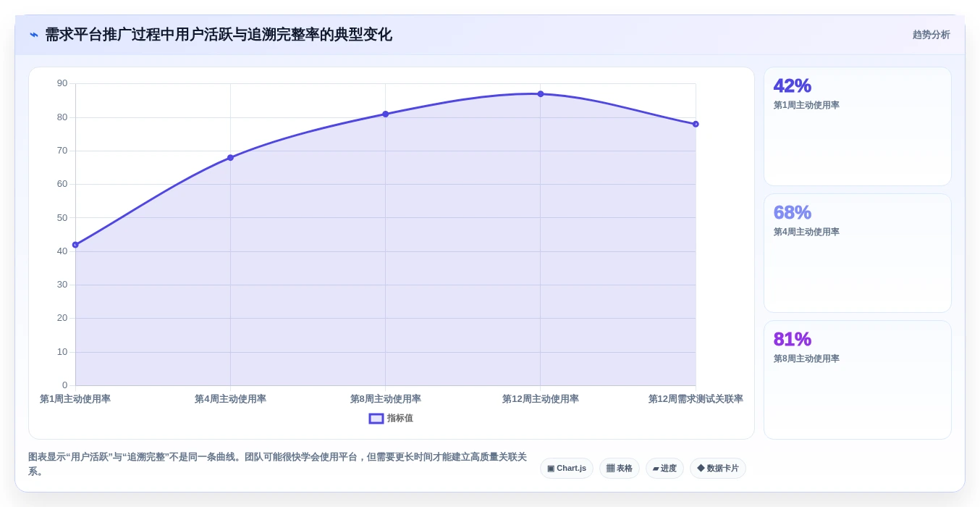Click x-axis label 第8周主动使用率
This screenshot has height=507, width=980.
(x=386, y=399)
